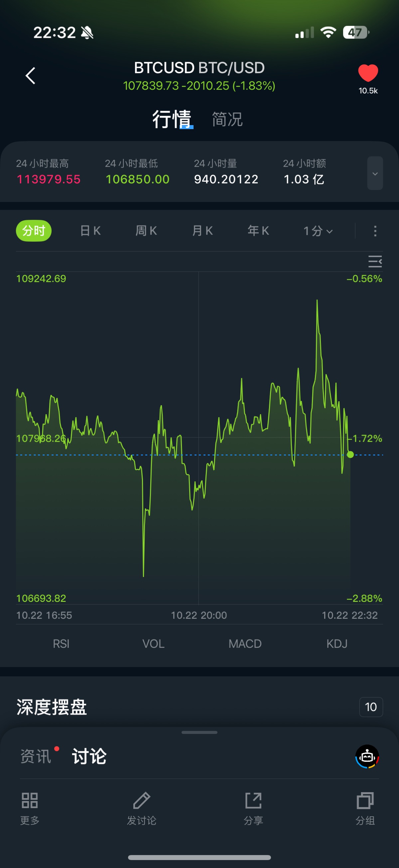
Task: Switch to the 简况 tab
Action: tap(227, 119)
